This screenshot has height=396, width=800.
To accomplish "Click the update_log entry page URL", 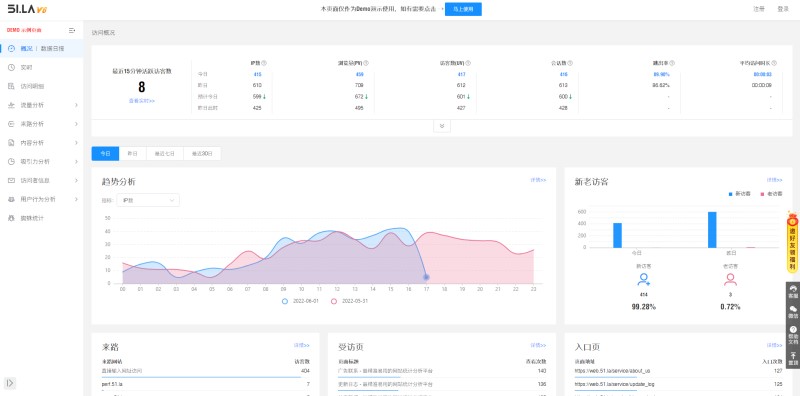I will pyautogui.click(x=614, y=384).
